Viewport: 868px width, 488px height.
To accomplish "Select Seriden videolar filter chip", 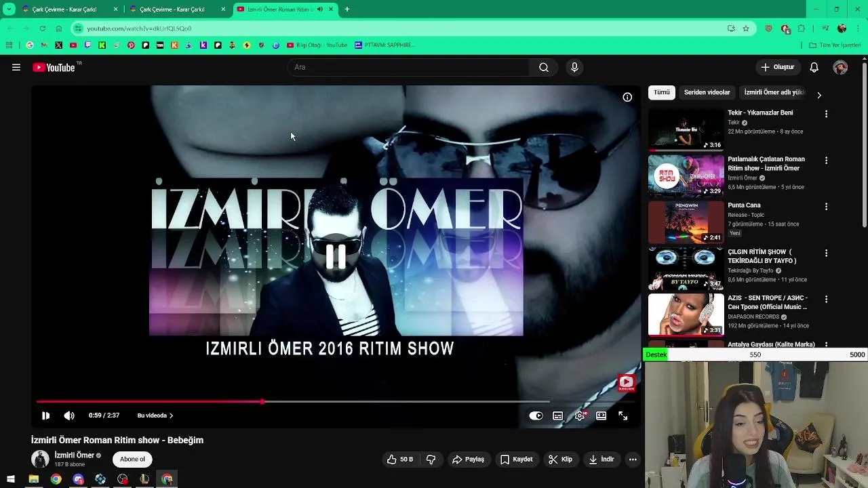I will pos(707,92).
